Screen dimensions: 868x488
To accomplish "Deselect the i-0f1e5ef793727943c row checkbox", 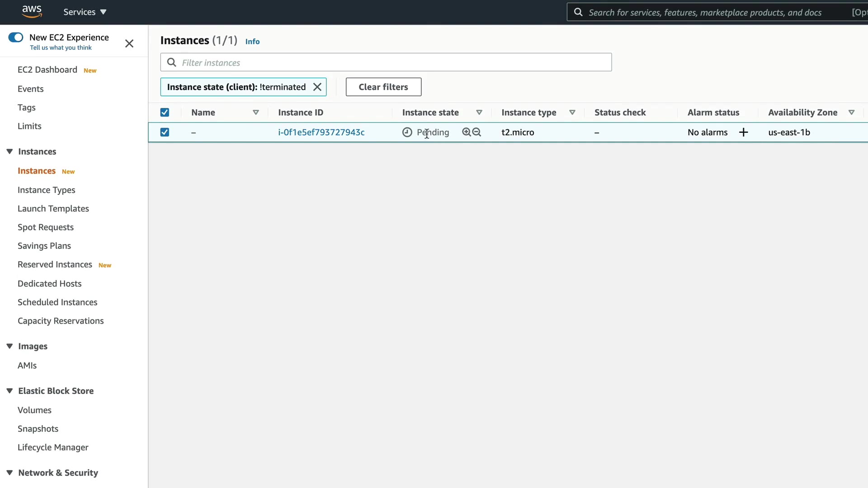I will click(165, 132).
